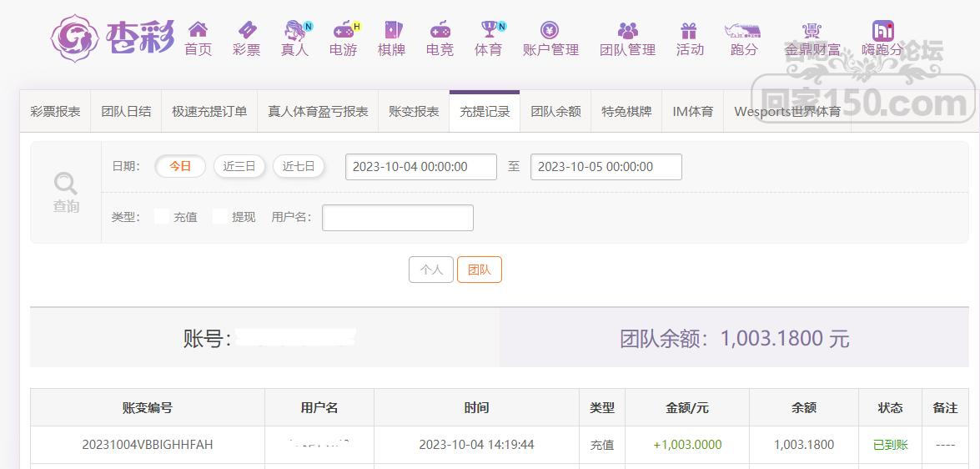
Task: Switch to the 团队余额 tab
Action: 555,111
